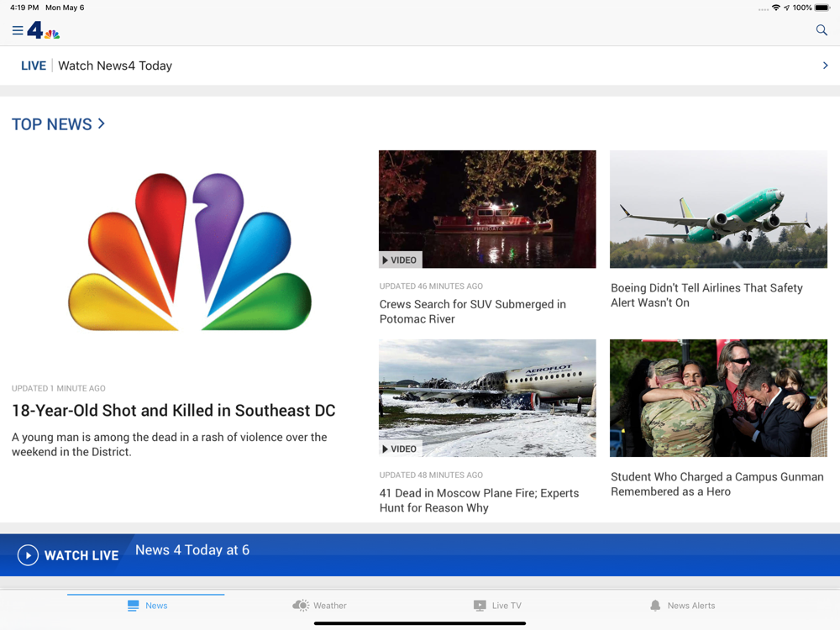Open soldier hugging mourners thumbnail
The width and height of the screenshot is (840, 630).
click(x=718, y=398)
